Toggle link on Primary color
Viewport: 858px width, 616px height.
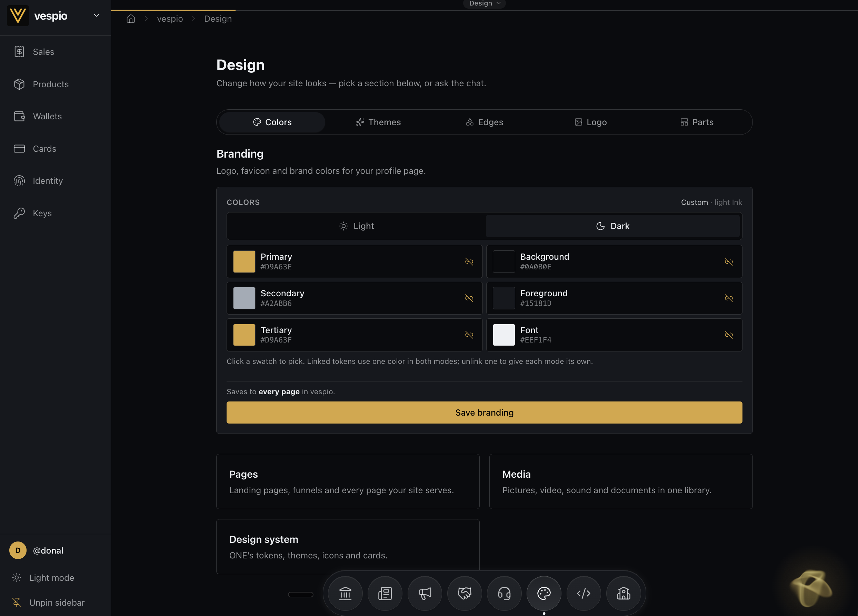(469, 261)
